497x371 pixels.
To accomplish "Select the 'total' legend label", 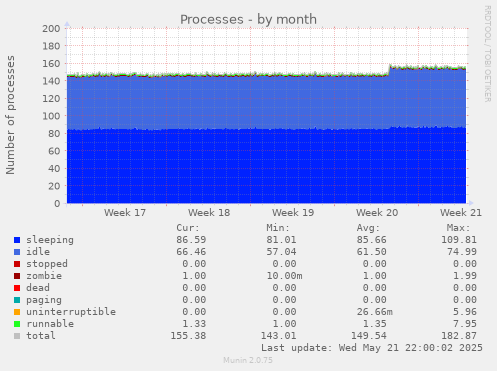I will [41, 336].
